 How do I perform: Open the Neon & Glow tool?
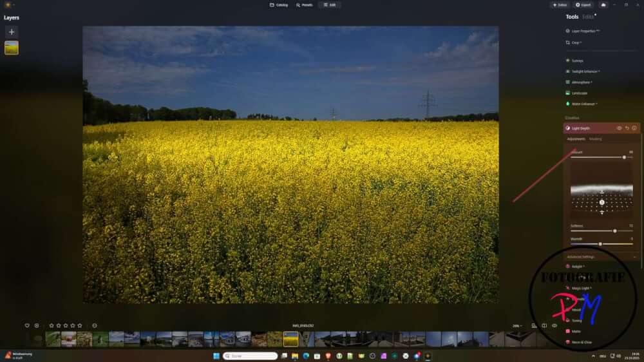(582, 342)
